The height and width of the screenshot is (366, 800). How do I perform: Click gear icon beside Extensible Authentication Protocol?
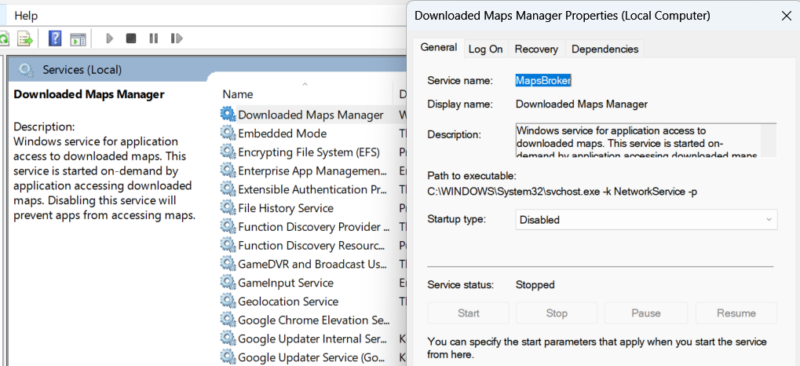click(x=228, y=189)
